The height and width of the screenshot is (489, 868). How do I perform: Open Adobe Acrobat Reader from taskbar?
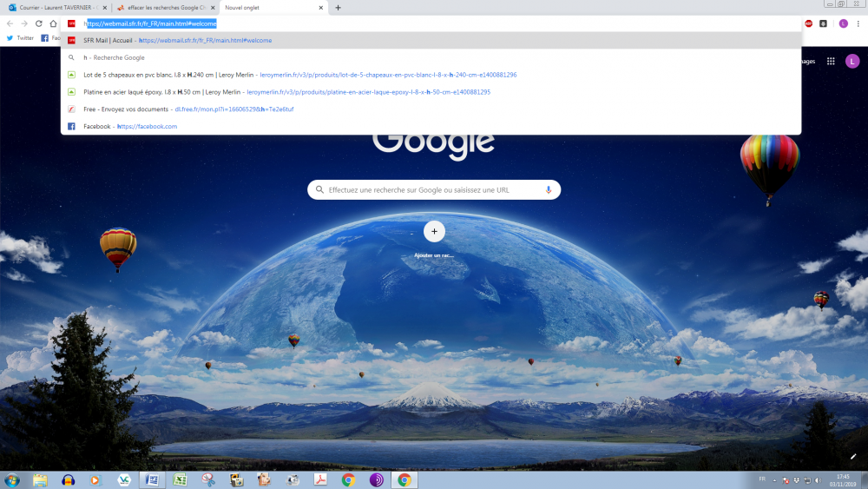320,479
